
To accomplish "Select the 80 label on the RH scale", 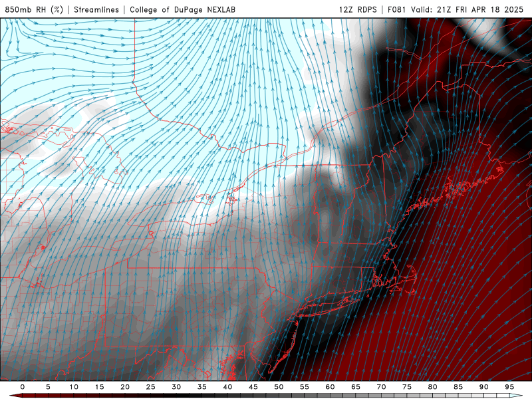I will pyautogui.click(x=433, y=387).
